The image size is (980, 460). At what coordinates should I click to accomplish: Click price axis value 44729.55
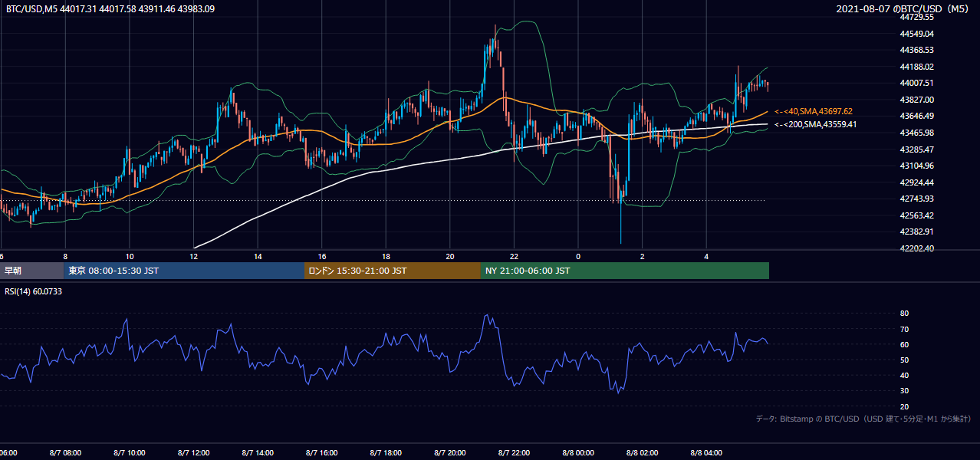click(916, 17)
